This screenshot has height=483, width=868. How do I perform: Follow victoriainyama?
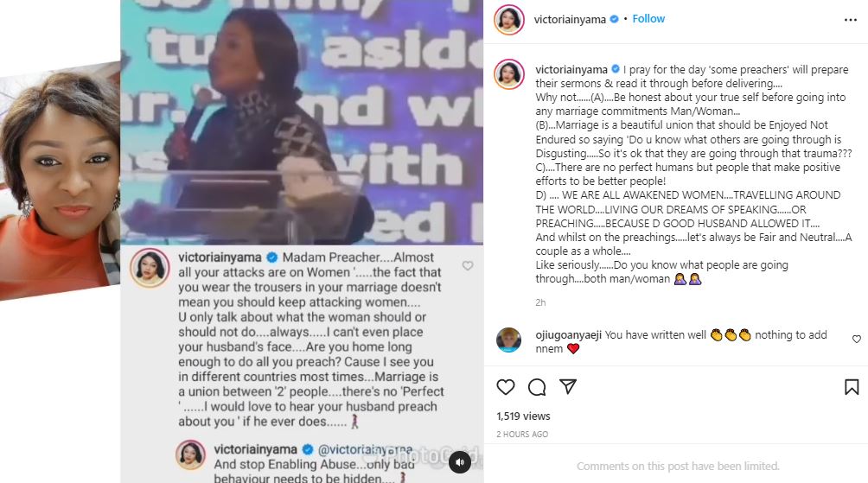click(x=648, y=19)
